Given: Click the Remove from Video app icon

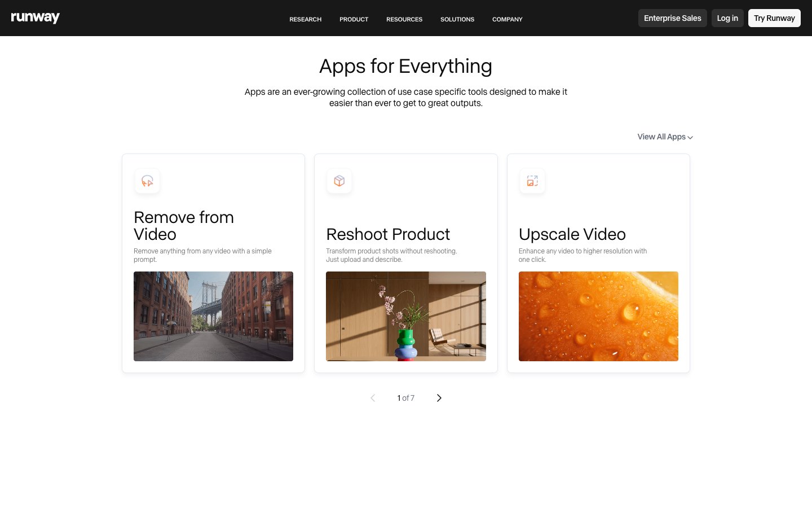Looking at the screenshot, I should 147,181.
